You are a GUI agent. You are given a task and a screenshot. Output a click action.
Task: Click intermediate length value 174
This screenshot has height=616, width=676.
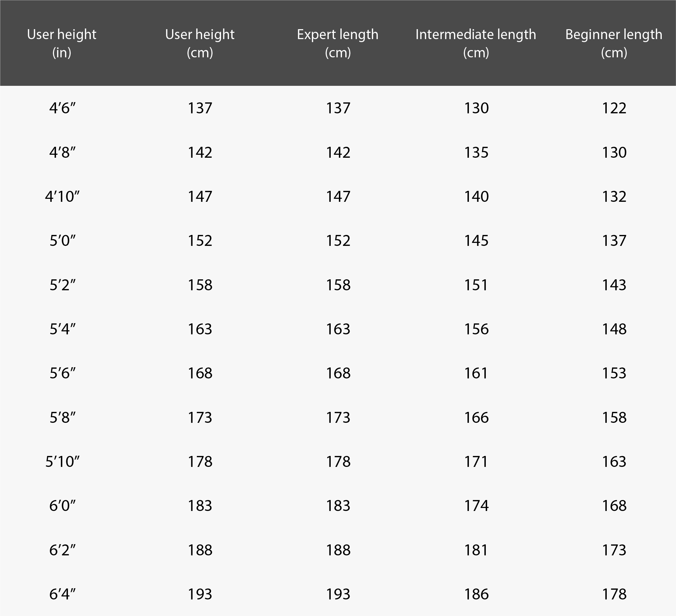click(x=476, y=506)
